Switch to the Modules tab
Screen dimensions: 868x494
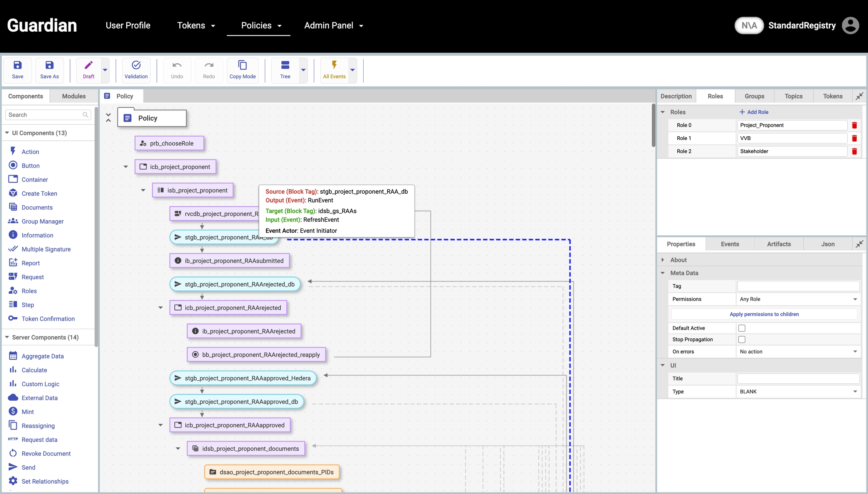coord(74,96)
